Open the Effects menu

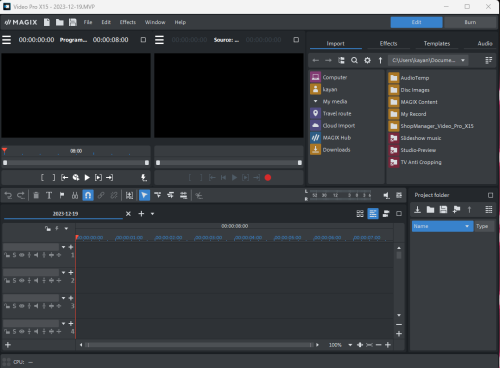128,22
